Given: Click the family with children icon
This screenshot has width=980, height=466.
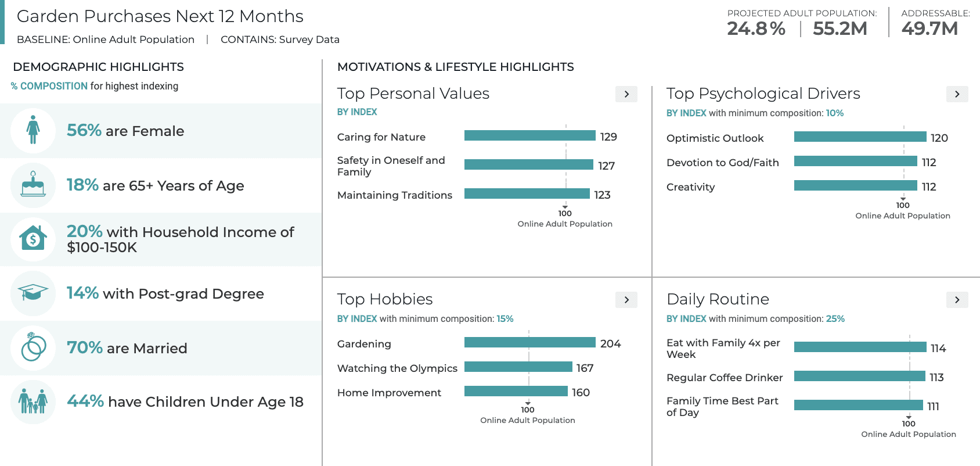Looking at the screenshot, I should [33, 402].
